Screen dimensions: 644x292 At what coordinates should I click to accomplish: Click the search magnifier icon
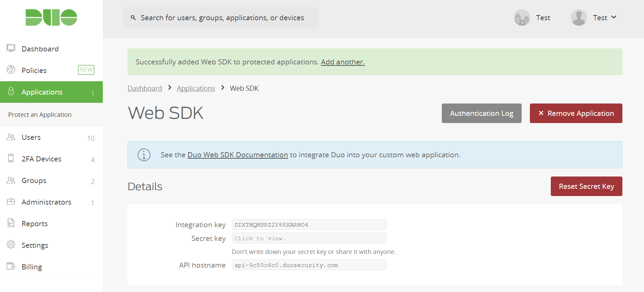[x=133, y=17]
